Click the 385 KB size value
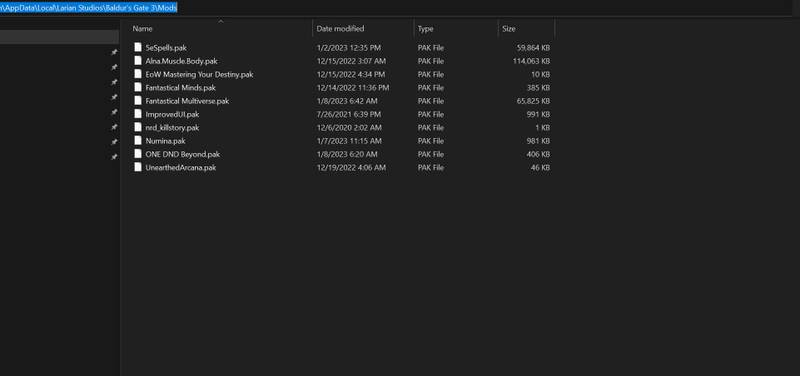This screenshot has height=376, width=800. pos(538,88)
